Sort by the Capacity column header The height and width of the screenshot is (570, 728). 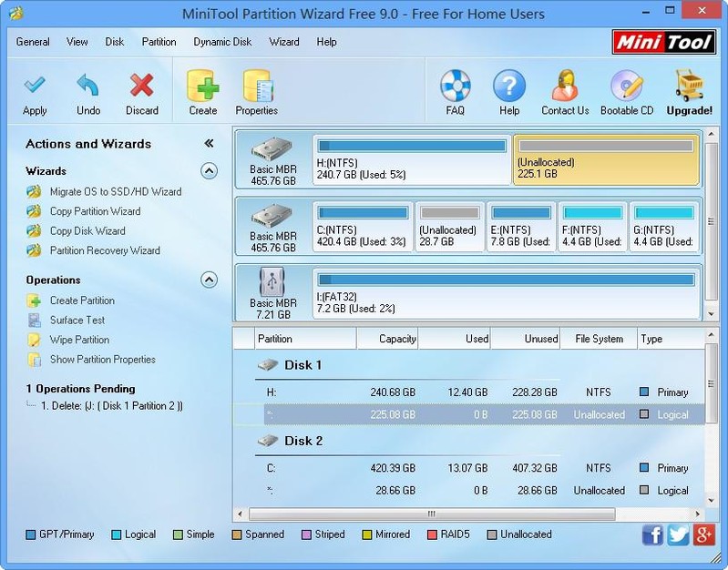click(387, 339)
